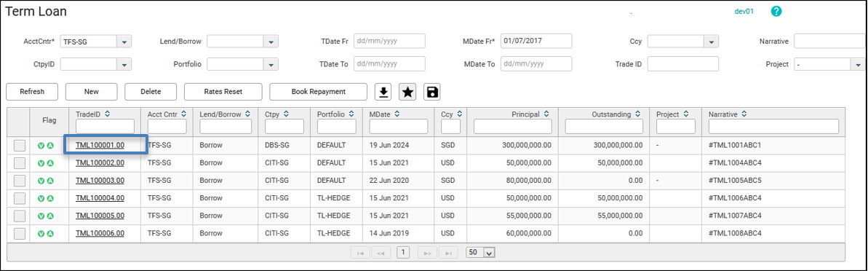Viewport: 868px width, 271px height.
Task: Sort by Outstanding column arrows
Action: coord(637,114)
